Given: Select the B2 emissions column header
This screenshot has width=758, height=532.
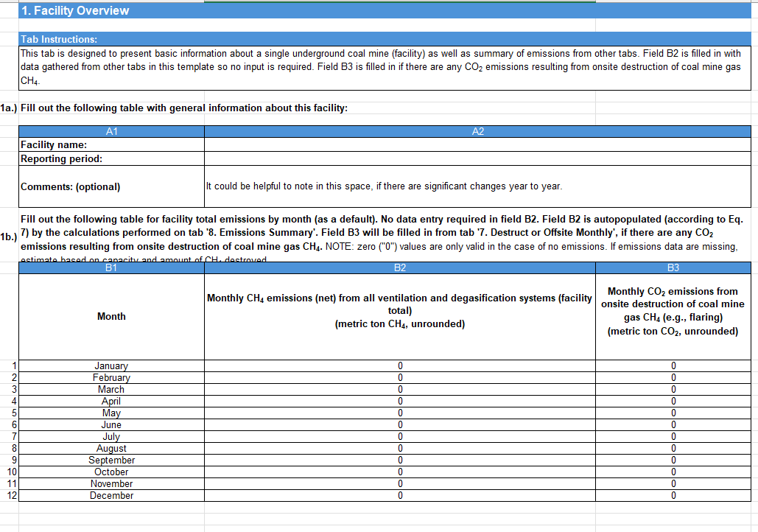Looking at the screenshot, I should (x=399, y=267).
